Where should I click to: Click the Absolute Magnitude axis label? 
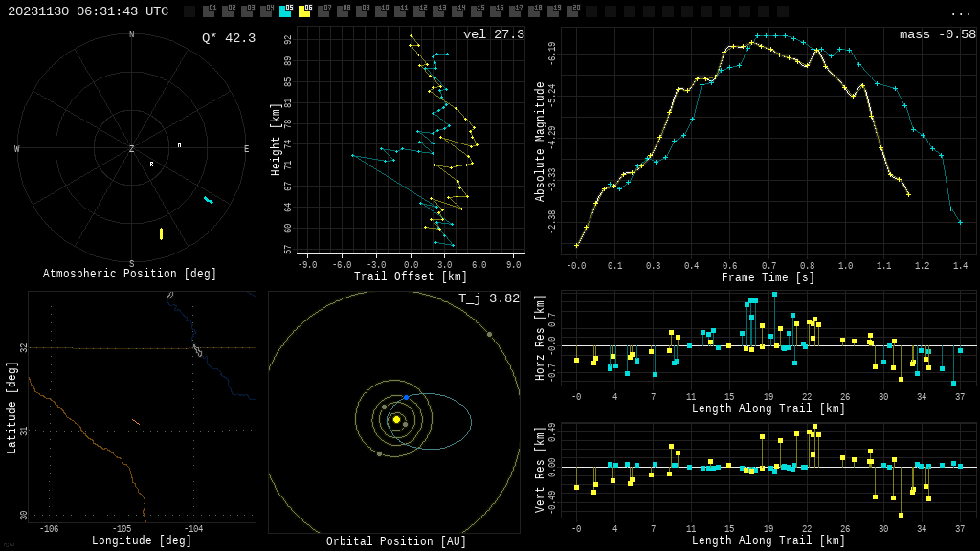click(540, 142)
